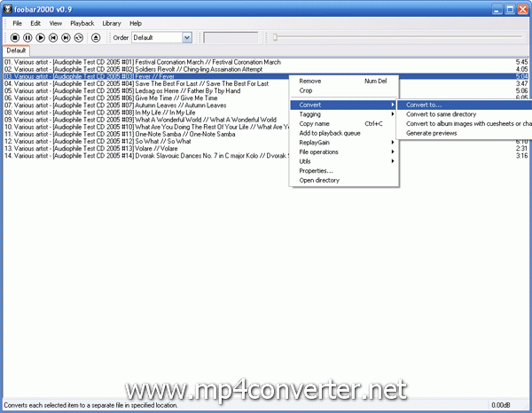Select 'Convert to same directory' option
Screen dimensions: 532x413
point(441,114)
